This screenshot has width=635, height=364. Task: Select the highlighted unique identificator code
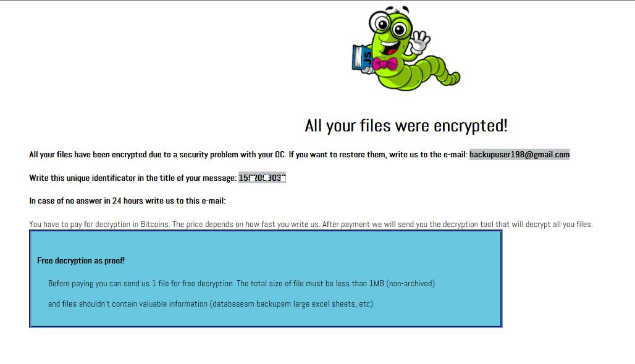pyautogui.click(x=262, y=178)
